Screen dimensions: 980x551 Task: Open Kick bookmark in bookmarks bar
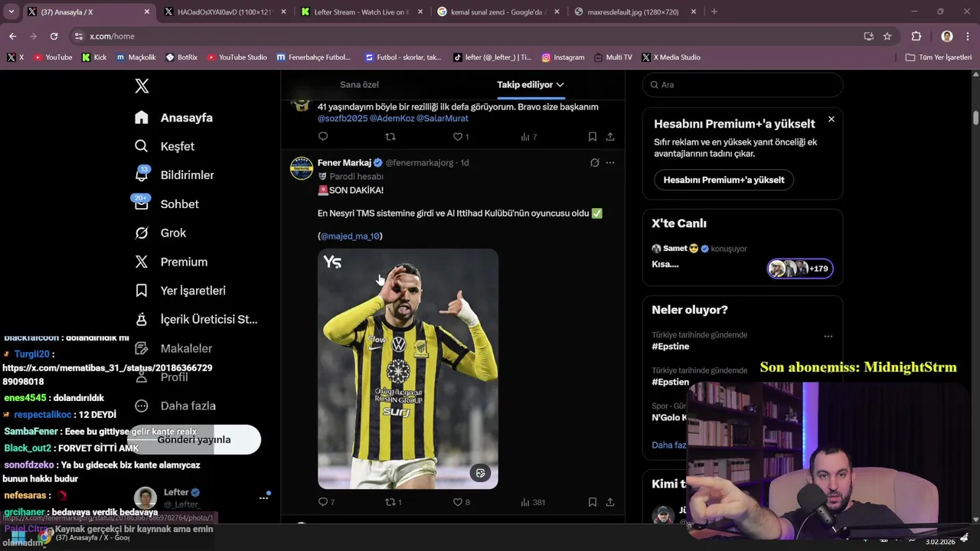click(94, 57)
